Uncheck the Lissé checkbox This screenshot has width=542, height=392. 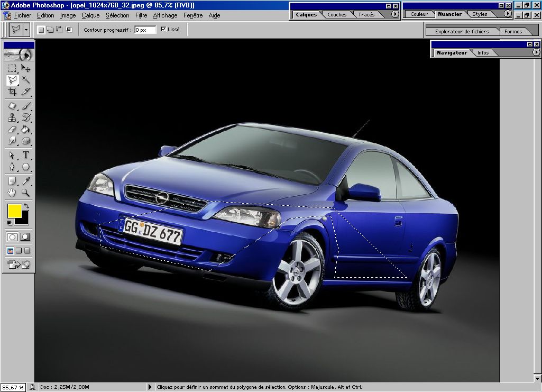163,30
